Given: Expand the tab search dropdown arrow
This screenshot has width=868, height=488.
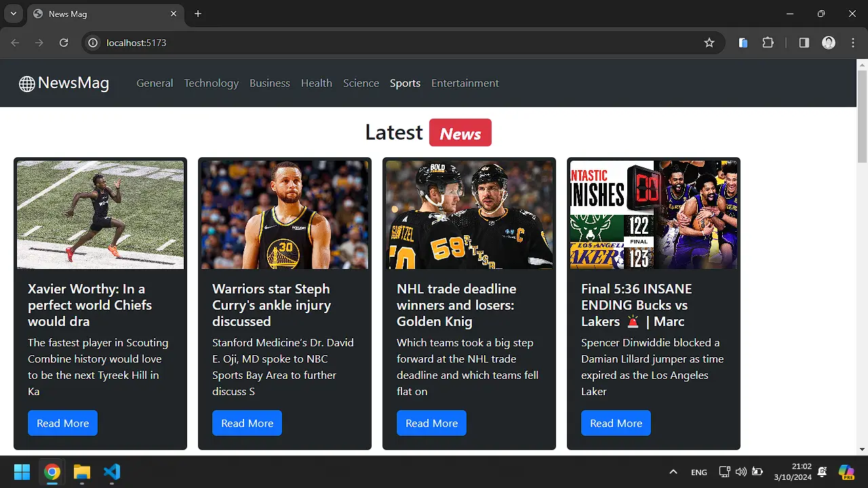Looking at the screenshot, I should point(13,14).
